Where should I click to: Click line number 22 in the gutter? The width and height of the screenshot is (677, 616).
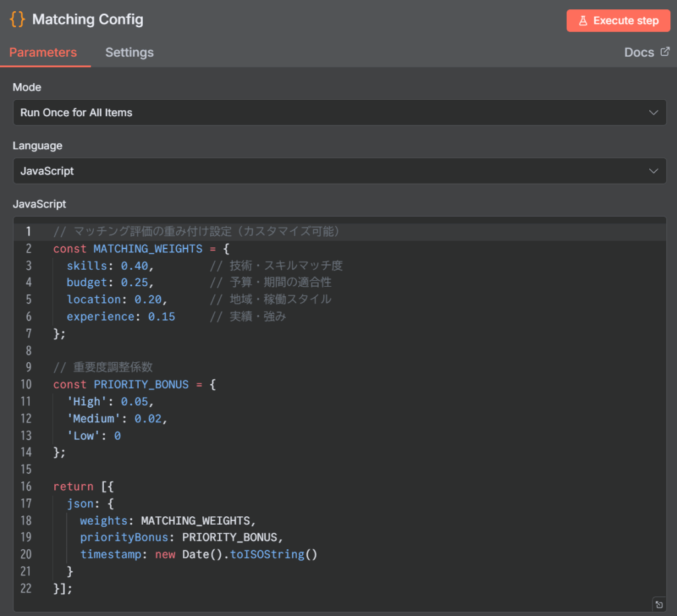click(25, 588)
